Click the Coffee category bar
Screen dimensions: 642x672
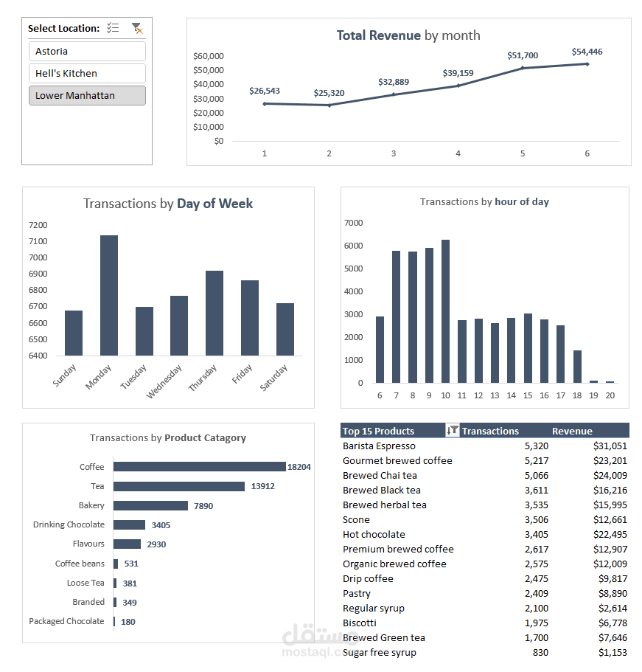(x=200, y=467)
